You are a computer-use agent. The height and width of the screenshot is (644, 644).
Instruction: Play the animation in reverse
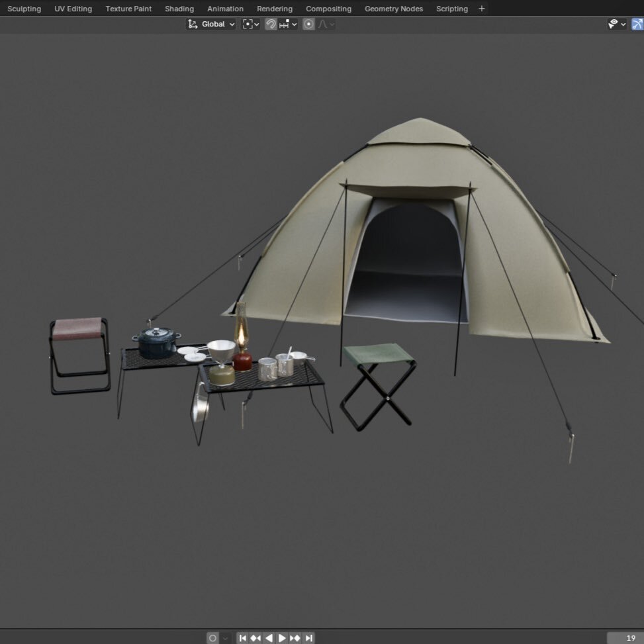(269, 638)
